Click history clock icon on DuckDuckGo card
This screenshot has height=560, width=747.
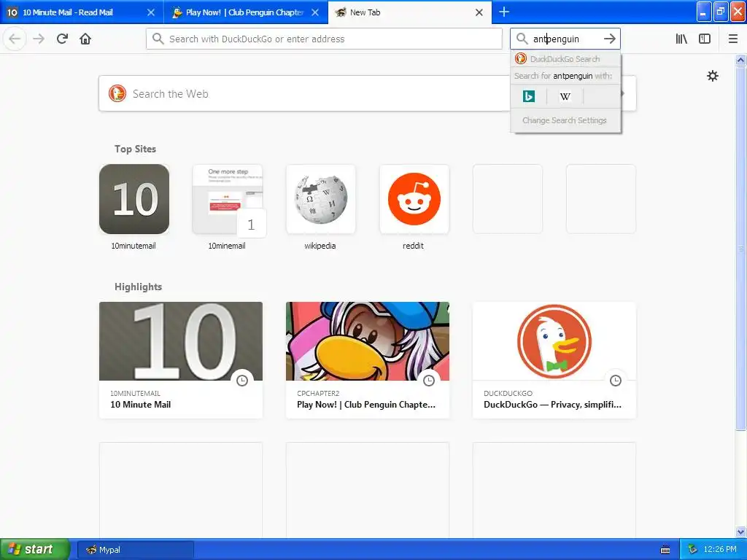[x=616, y=380]
